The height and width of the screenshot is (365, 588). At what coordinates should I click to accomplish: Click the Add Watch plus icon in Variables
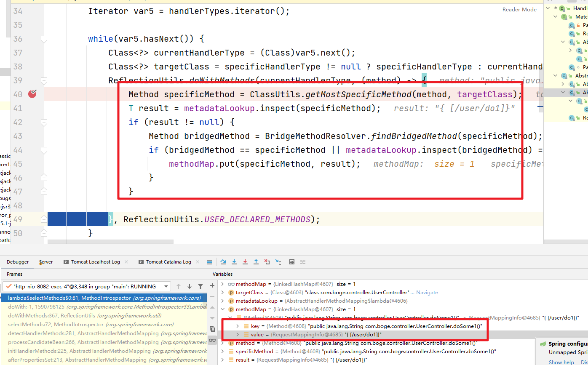(212, 285)
